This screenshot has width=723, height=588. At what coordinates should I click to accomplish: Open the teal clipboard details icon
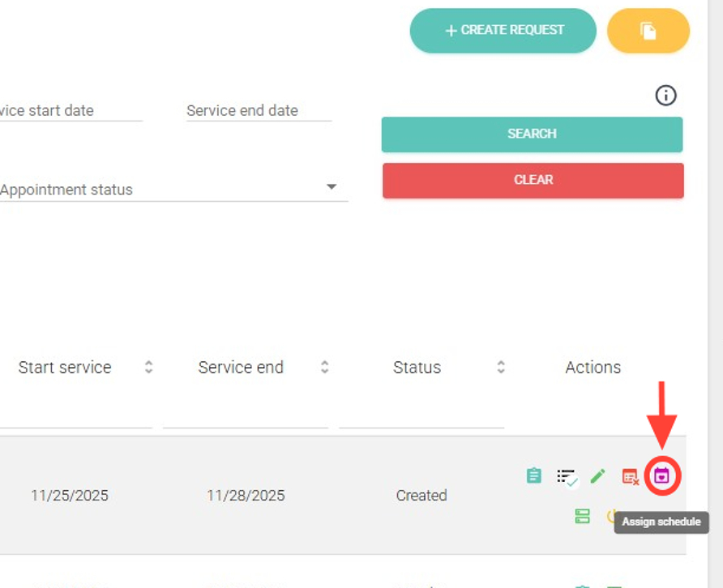[533, 476]
